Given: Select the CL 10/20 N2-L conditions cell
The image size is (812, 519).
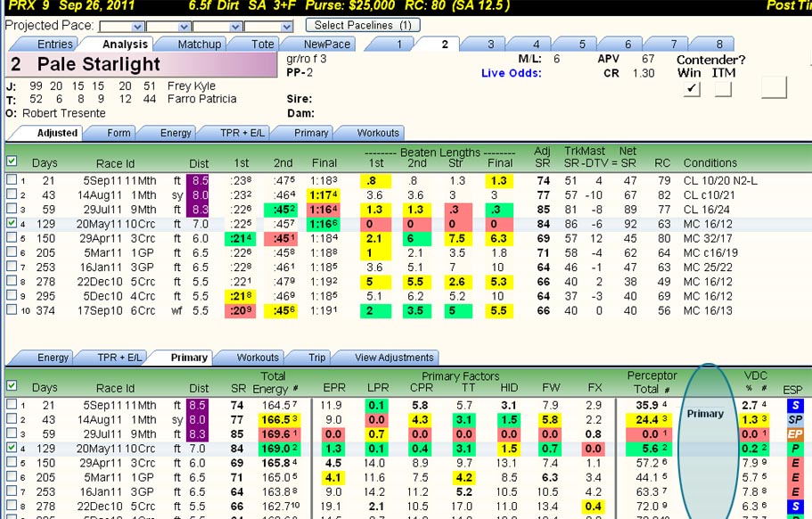Looking at the screenshot, I should click(720, 181).
